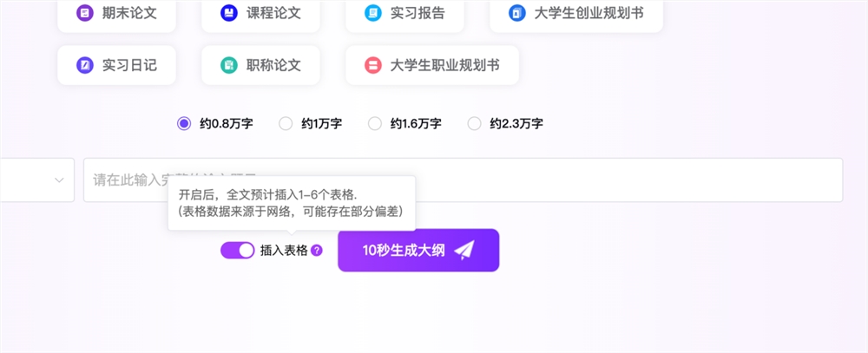The image size is (868, 353).
Task: Select the 约1万字 word count option
Action: point(286,123)
